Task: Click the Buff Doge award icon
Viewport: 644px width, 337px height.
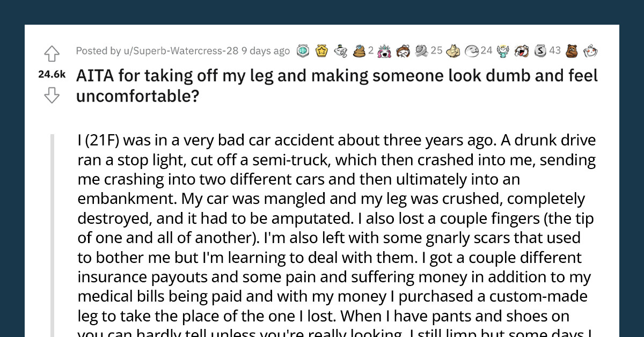Action: pos(452,50)
